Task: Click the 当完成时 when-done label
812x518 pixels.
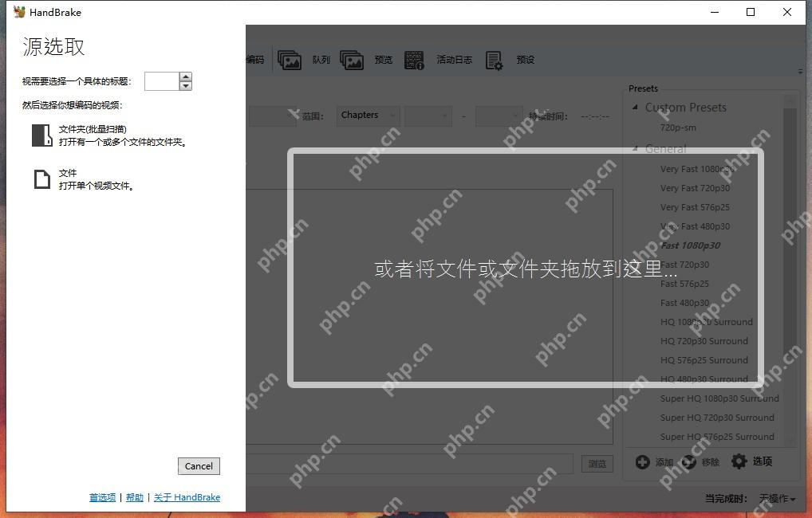Action: click(726, 499)
